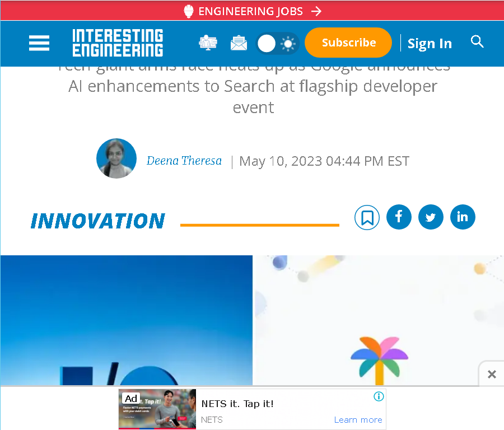Share article on LinkedIn
This screenshot has width=504, height=430.
click(x=463, y=217)
